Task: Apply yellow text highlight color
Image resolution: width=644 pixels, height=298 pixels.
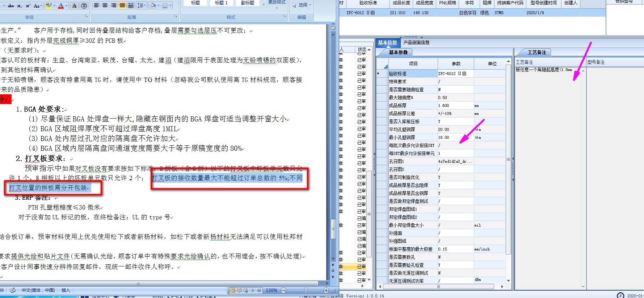Action: pyautogui.click(x=49, y=5)
